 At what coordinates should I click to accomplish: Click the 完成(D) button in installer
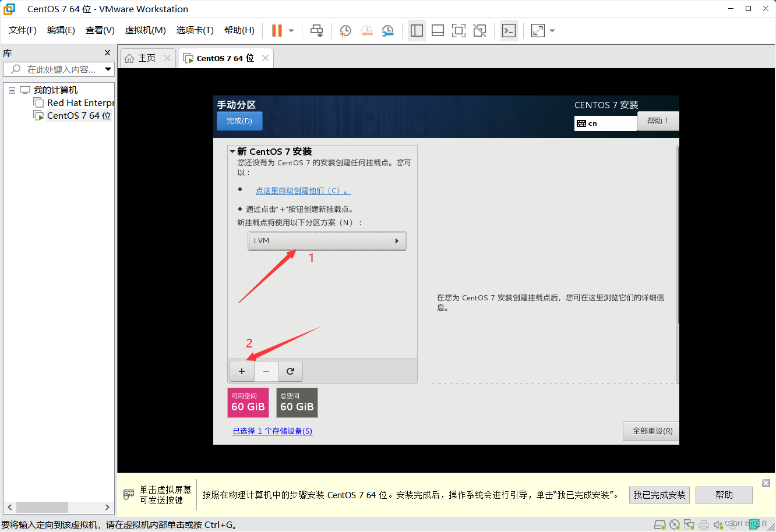point(239,121)
